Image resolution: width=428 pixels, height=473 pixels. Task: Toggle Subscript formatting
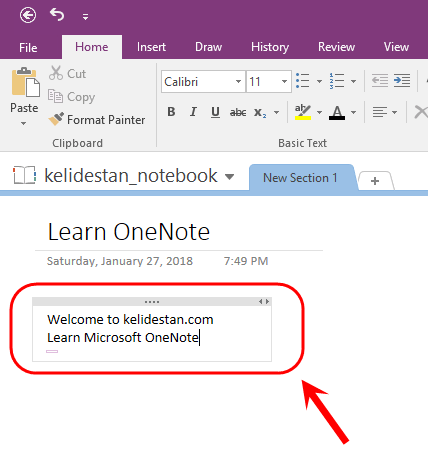coord(260,112)
